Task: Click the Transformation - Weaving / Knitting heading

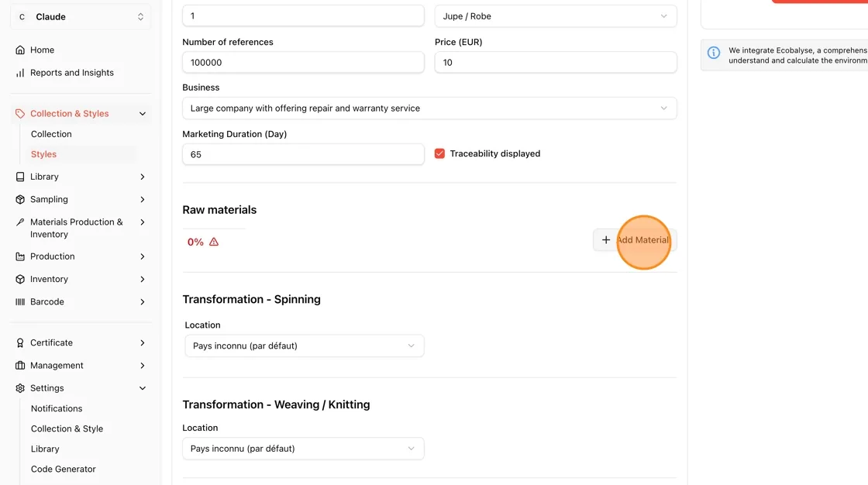Action: coord(276,404)
